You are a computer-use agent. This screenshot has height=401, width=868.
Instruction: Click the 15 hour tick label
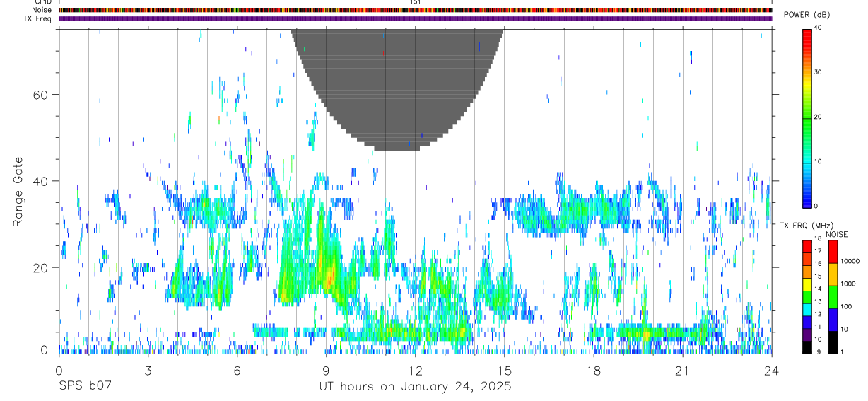(x=504, y=371)
